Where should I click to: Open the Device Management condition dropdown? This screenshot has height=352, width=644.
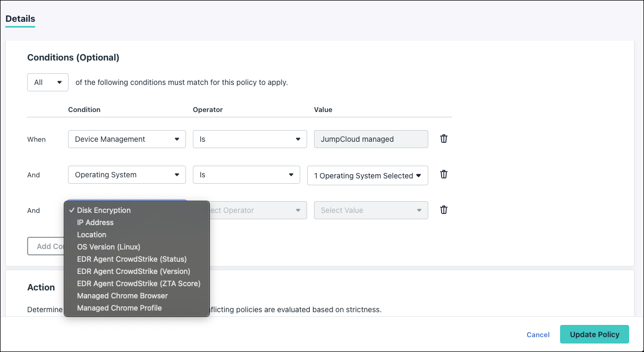(126, 139)
